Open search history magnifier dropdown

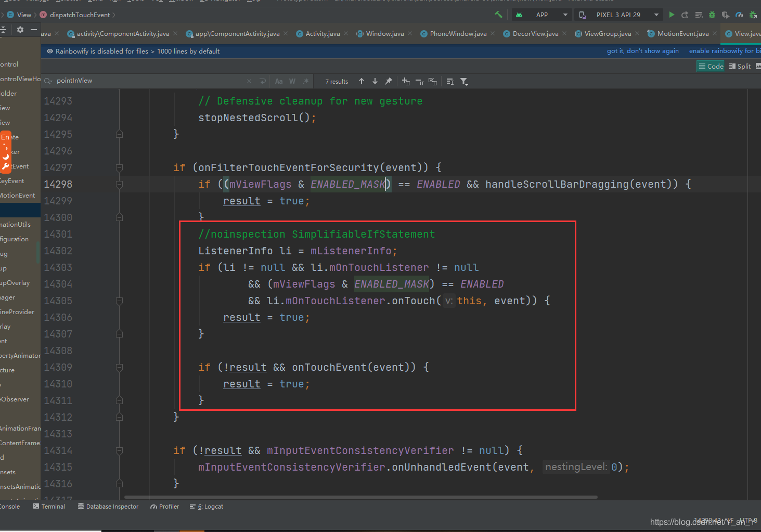point(48,81)
